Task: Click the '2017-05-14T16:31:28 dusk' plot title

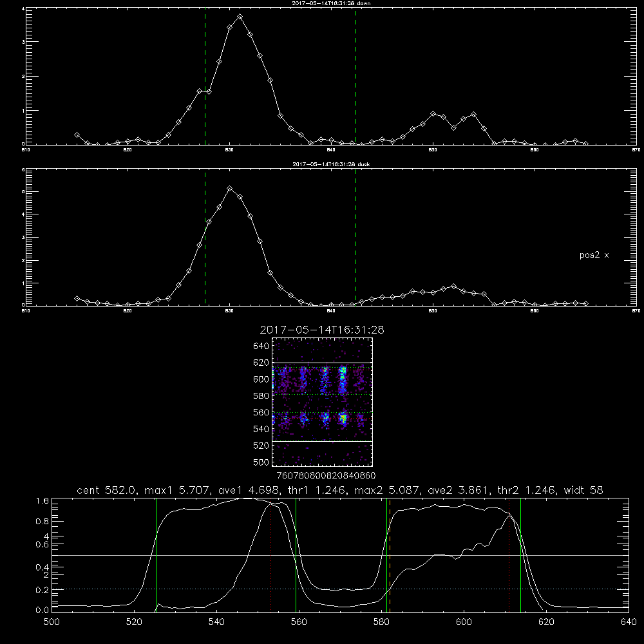Action: click(x=331, y=164)
